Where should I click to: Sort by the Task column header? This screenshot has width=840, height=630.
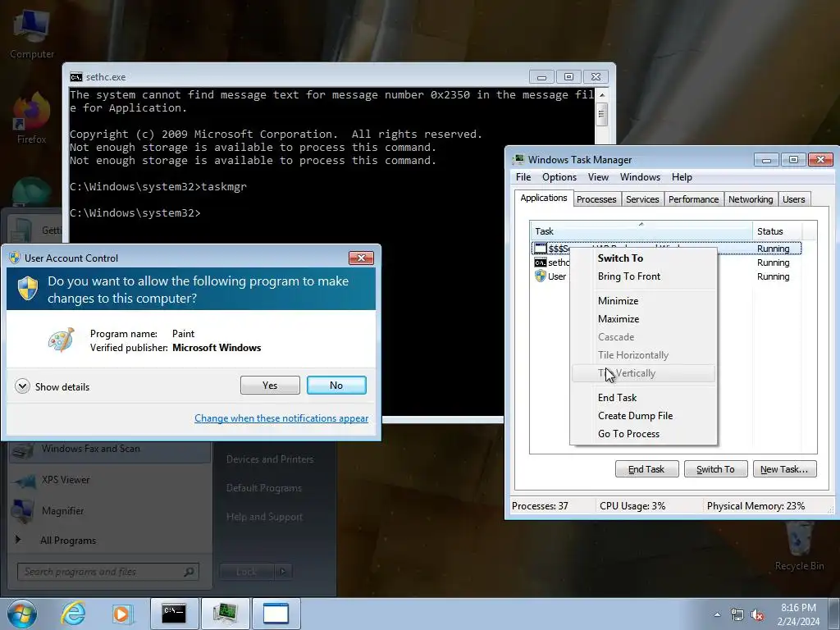641,231
